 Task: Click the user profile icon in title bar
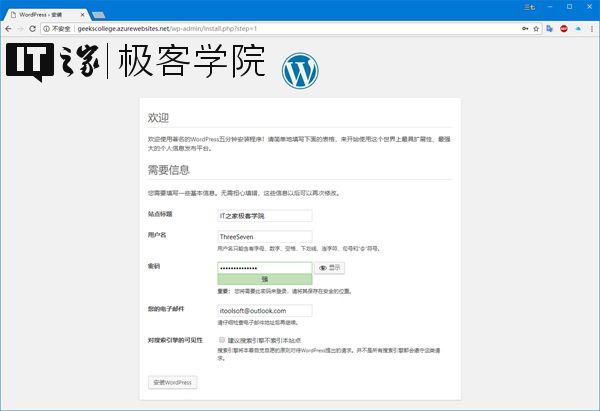pos(530,7)
